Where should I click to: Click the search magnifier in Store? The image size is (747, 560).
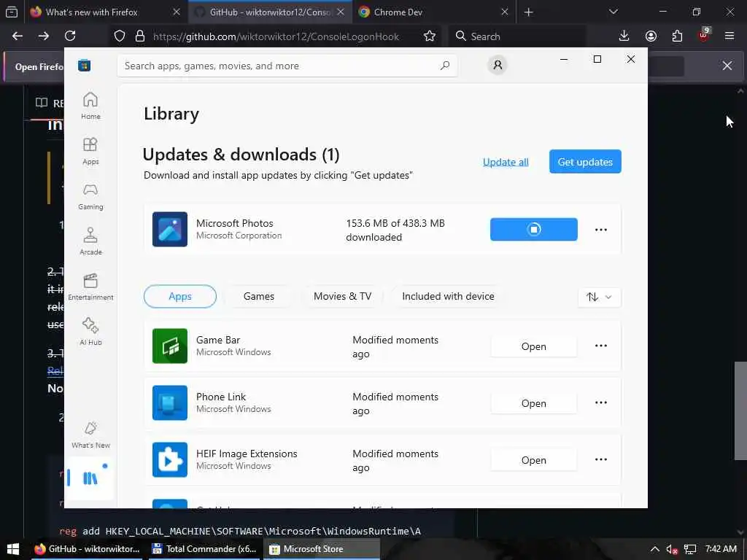(x=445, y=66)
